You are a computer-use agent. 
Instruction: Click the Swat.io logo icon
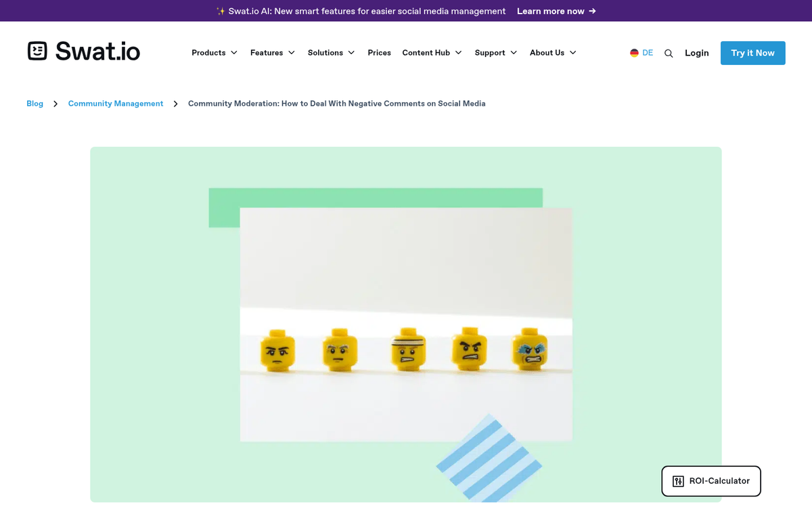(x=37, y=51)
